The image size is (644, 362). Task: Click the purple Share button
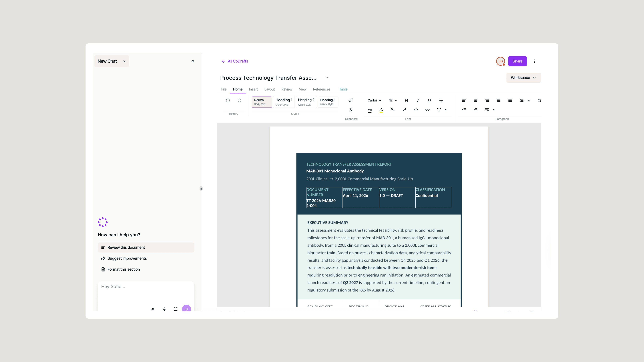[517, 61]
